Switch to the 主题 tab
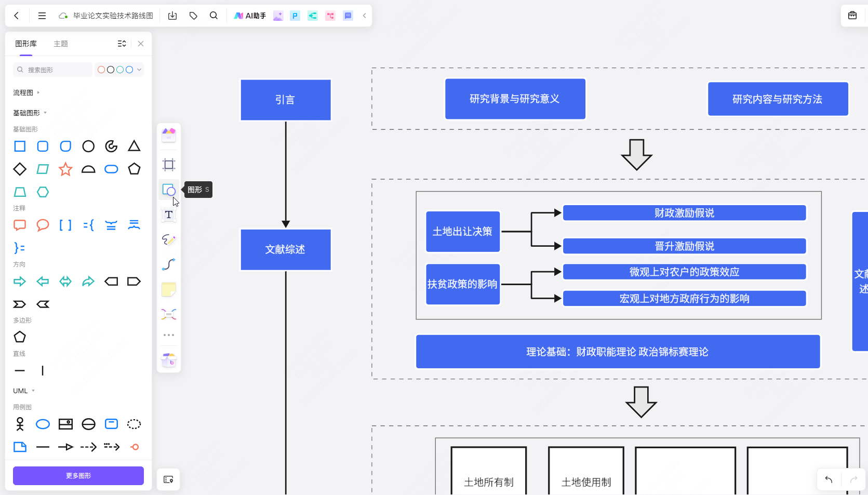Screen dimensions: 868x495 [61, 44]
